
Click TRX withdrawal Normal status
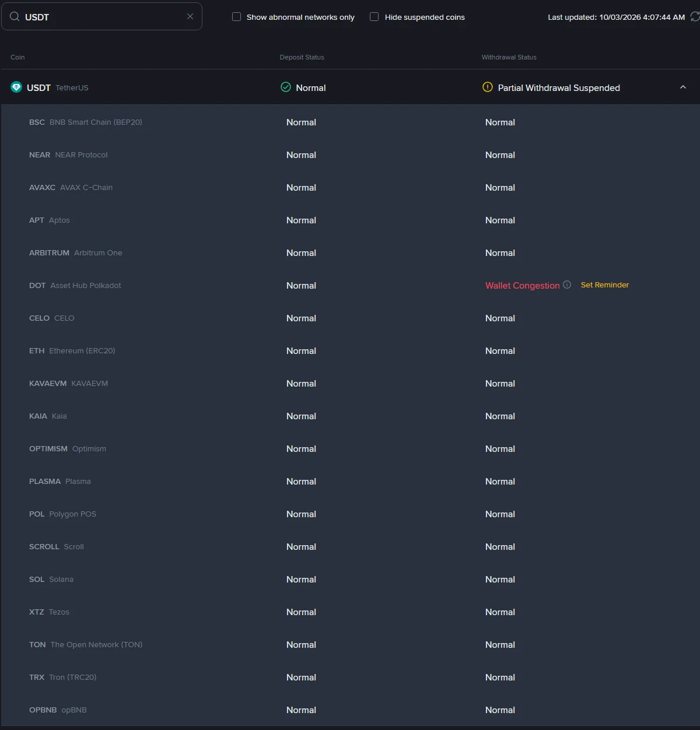[500, 678]
